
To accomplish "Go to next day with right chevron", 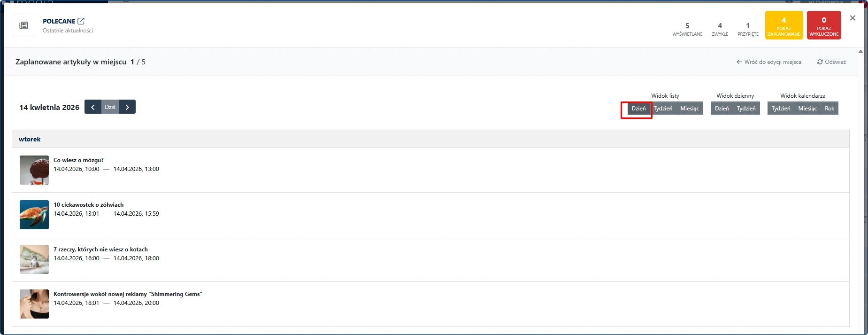I will point(127,107).
